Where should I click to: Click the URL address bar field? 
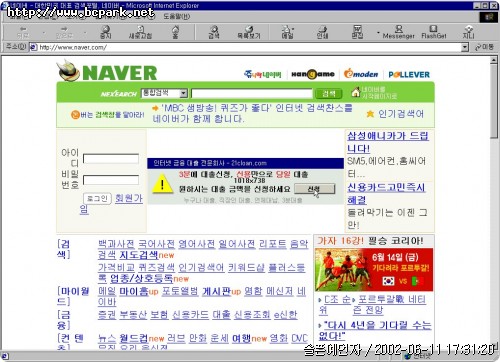250,47
